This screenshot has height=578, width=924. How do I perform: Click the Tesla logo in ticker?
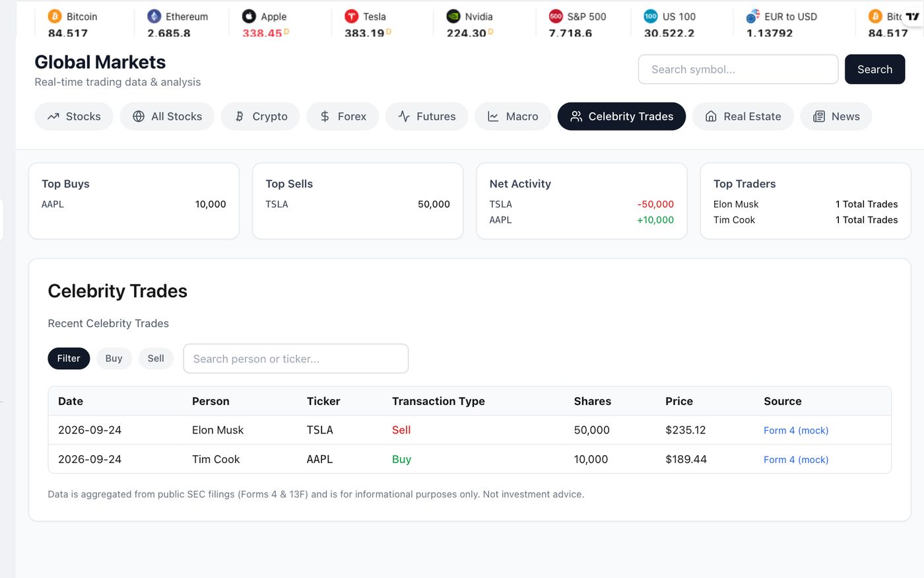pyautogui.click(x=352, y=17)
